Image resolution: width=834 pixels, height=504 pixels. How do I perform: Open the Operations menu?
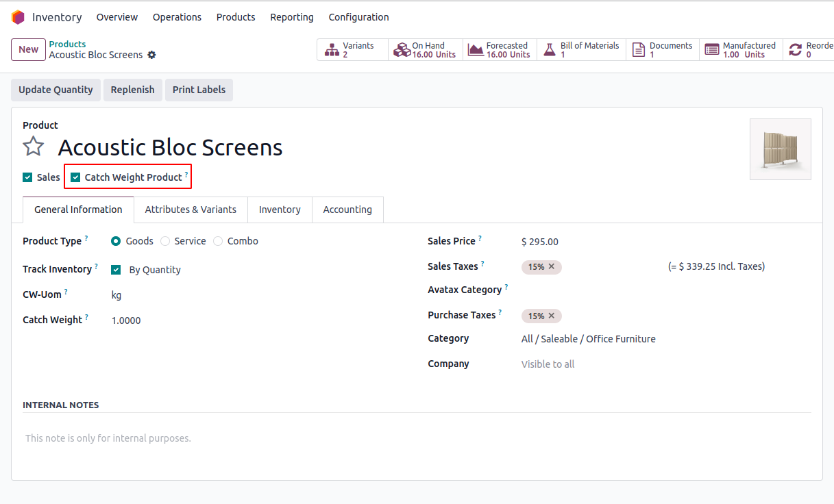[x=177, y=17]
